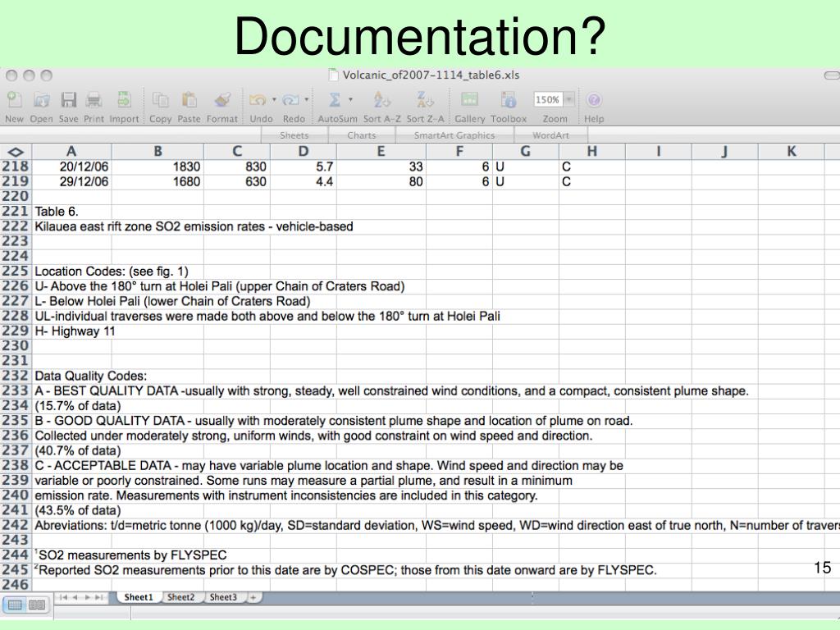The width and height of the screenshot is (840, 630).
Task: Switch to Sheet1 tab
Action: click(139, 597)
